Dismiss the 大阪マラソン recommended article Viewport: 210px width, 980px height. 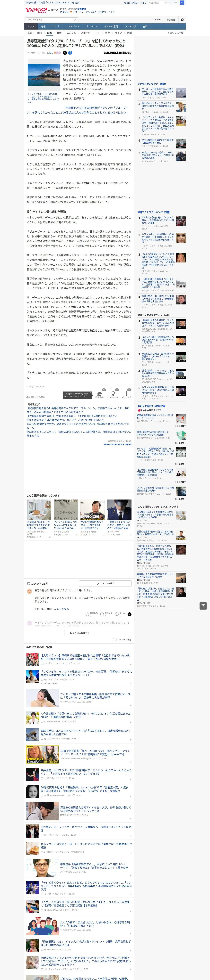pos(131,665)
